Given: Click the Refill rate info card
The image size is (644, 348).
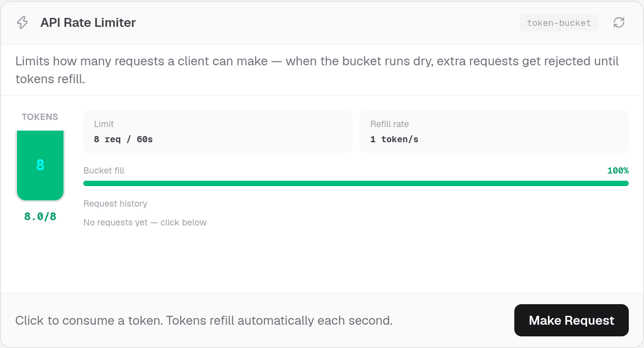Looking at the screenshot, I should click(494, 132).
